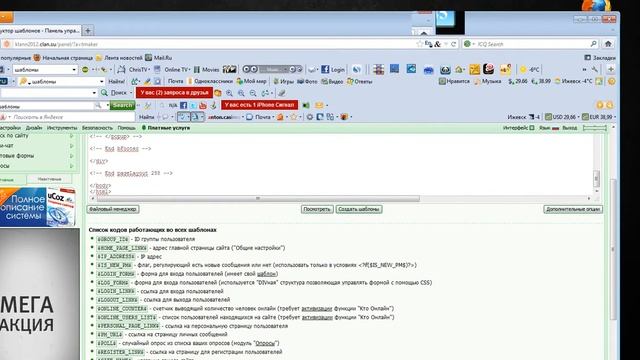This screenshot has width=640, height=360.
Task: Click the Игры toolbar shortcut
Action: (x=283, y=81)
